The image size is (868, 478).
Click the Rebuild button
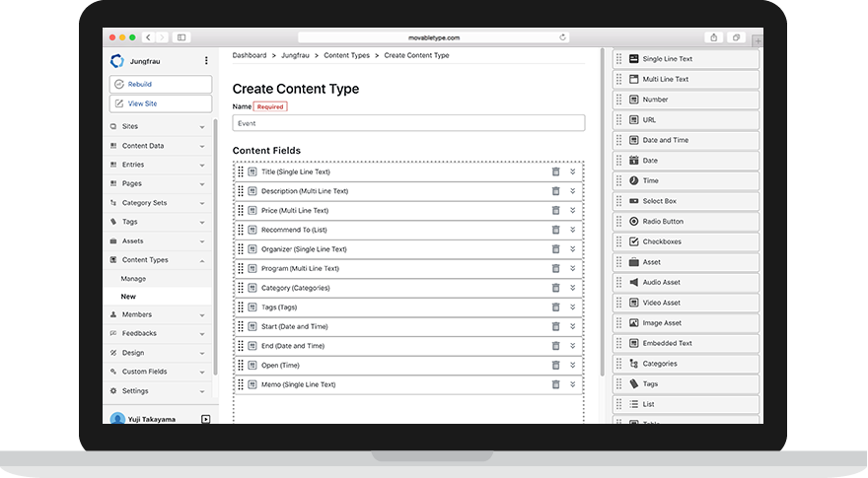(x=161, y=84)
